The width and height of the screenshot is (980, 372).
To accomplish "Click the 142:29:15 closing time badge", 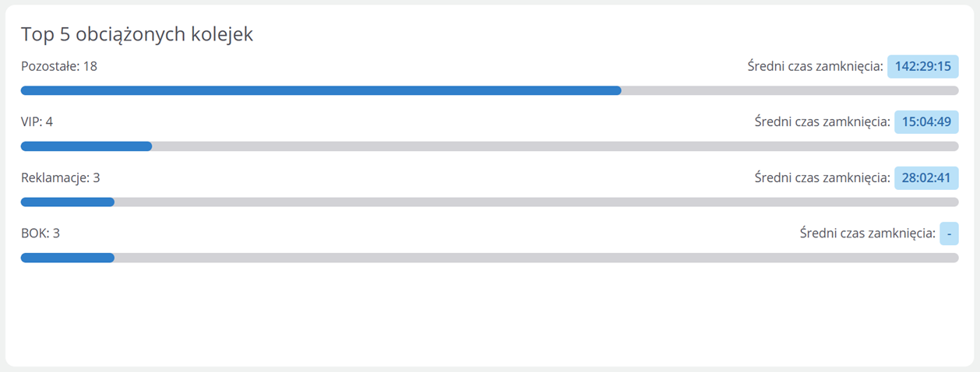I will (922, 67).
